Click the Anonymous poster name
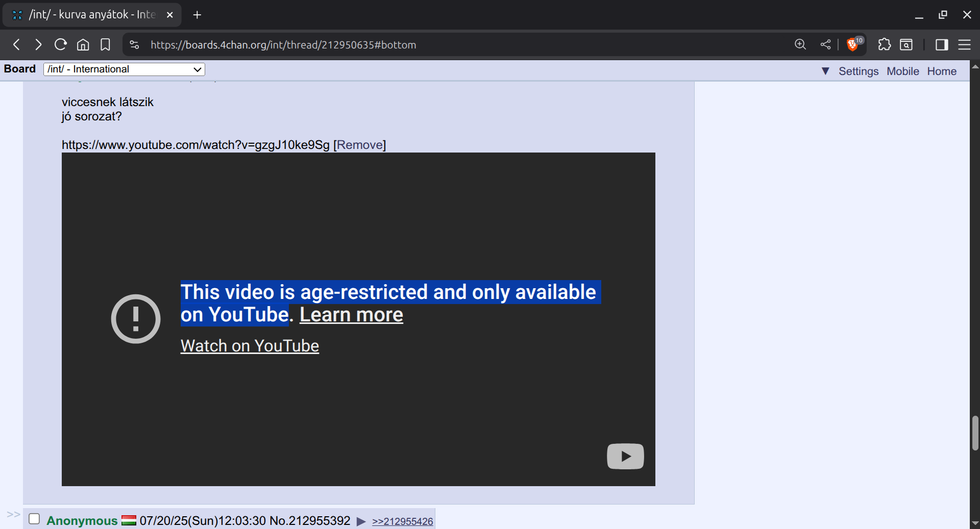Image resolution: width=980 pixels, height=529 pixels. (x=82, y=521)
